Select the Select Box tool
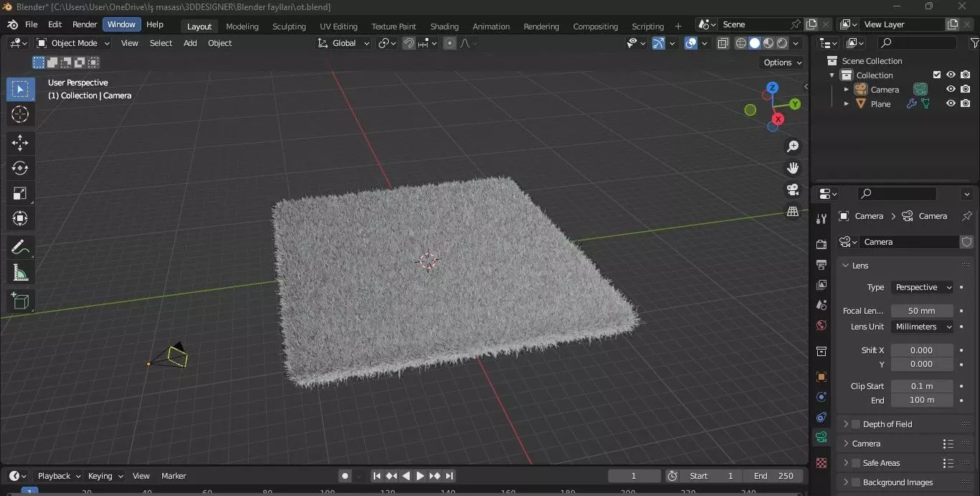Viewport: 980px width, 496px height. click(20, 90)
